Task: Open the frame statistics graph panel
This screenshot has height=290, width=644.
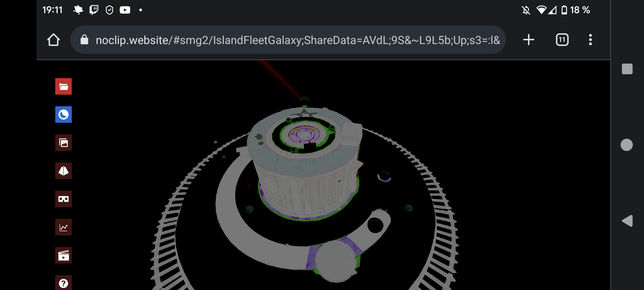Action: pyautogui.click(x=63, y=227)
